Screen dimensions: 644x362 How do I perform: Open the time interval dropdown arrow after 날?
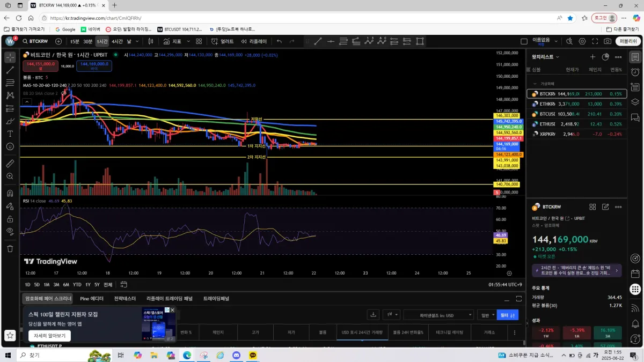click(x=137, y=41)
